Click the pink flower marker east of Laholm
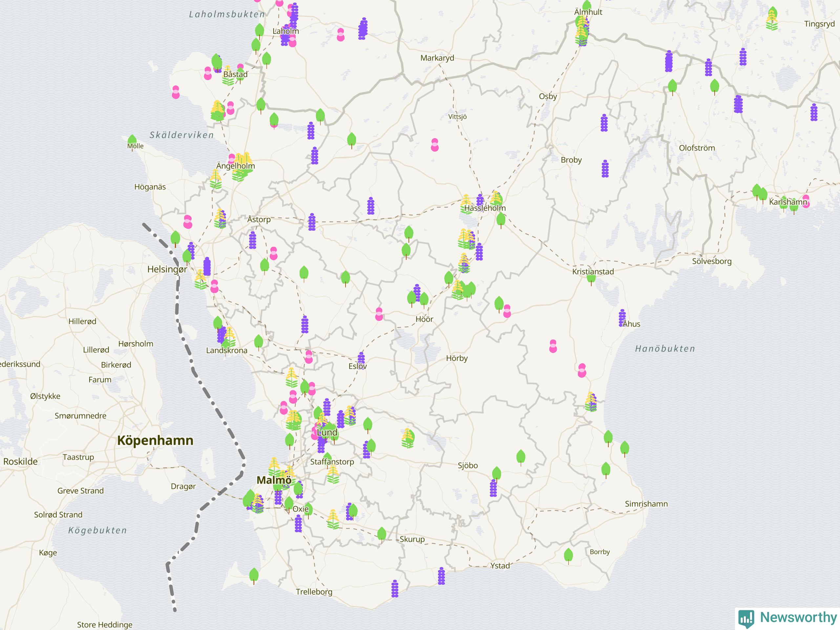Image resolution: width=840 pixels, height=630 pixels. (x=341, y=34)
